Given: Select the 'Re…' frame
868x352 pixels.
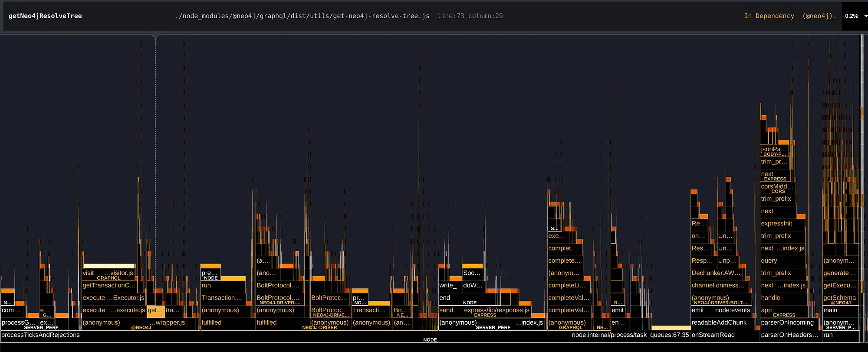Looking at the screenshot, I should coord(699,225).
